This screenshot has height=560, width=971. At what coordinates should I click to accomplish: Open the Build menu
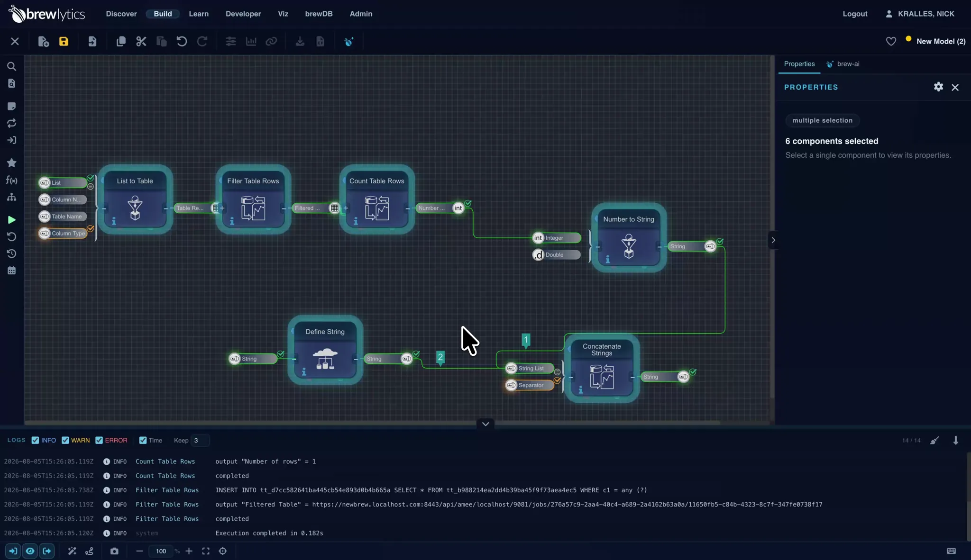pyautogui.click(x=163, y=14)
